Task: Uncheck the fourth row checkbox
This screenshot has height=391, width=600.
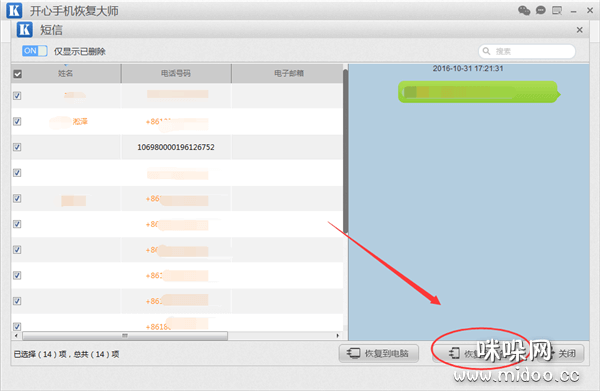Action: click(x=17, y=173)
